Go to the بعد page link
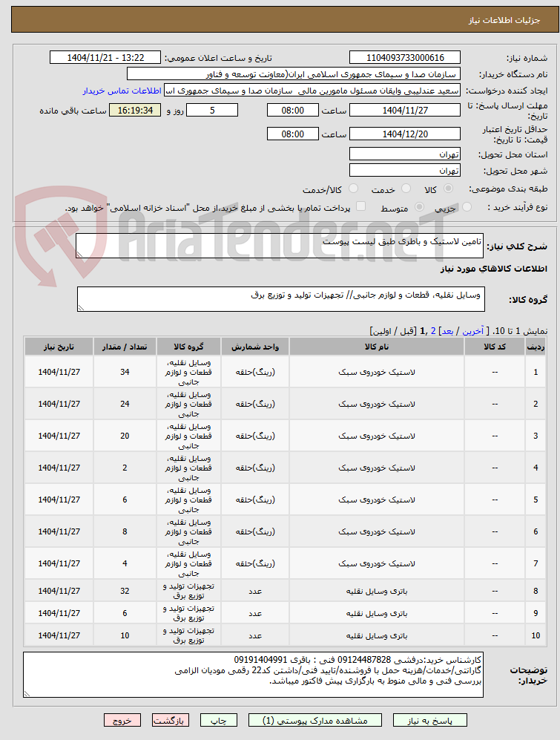Image resolution: width=560 pixels, height=740 pixels. tap(447, 331)
